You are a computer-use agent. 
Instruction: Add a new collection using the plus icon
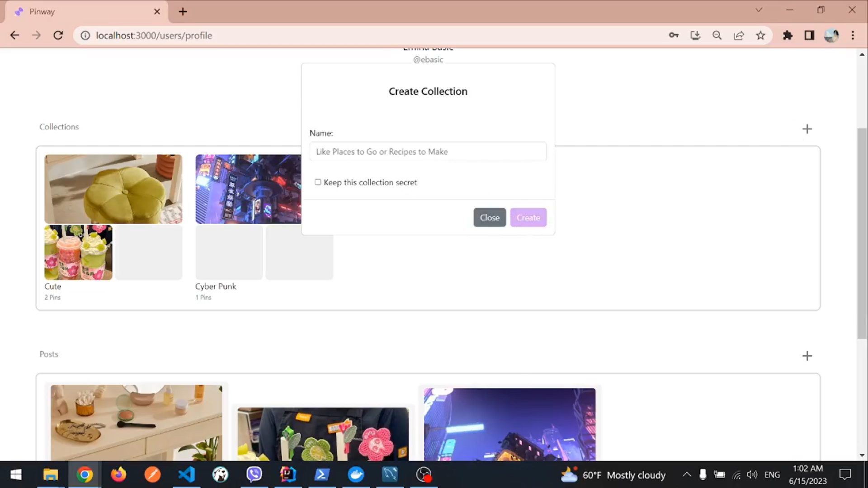coord(807,129)
